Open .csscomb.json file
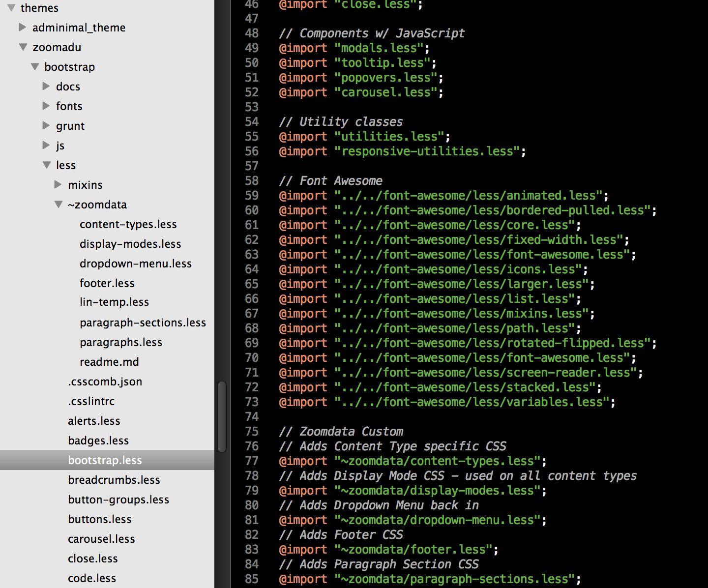The width and height of the screenshot is (708, 588). [105, 382]
